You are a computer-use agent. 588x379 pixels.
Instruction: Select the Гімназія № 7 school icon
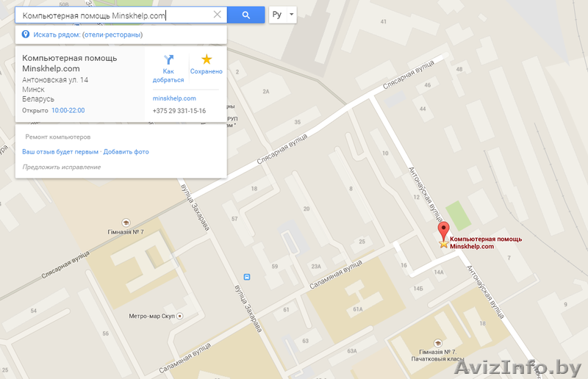pyautogui.click(x=126, y=223)
